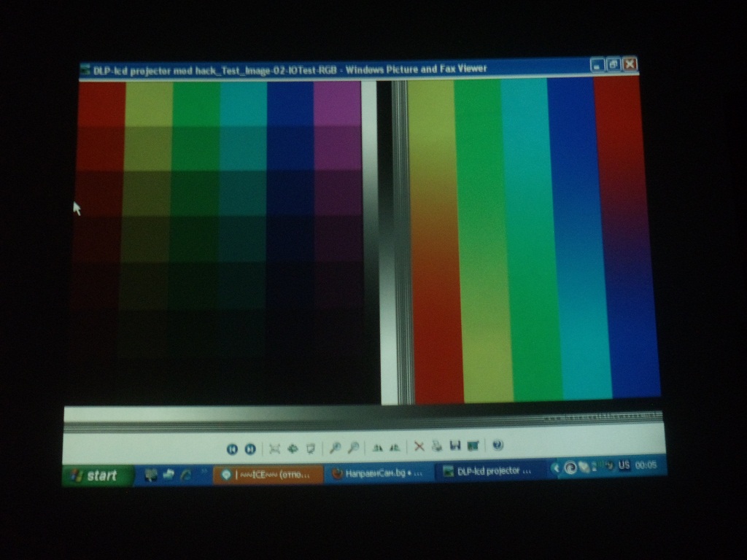Open the Windows start menu

tap(98, 476)
